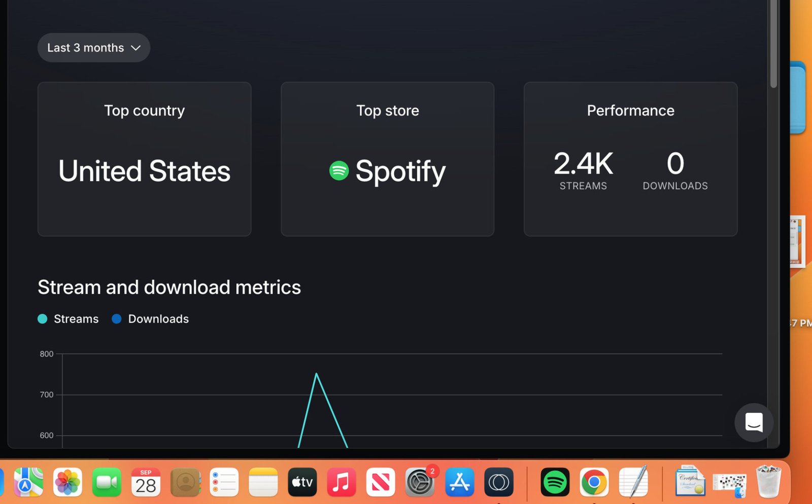Select the United States top country text
812x504 pixels.
(x=145, y=171)
